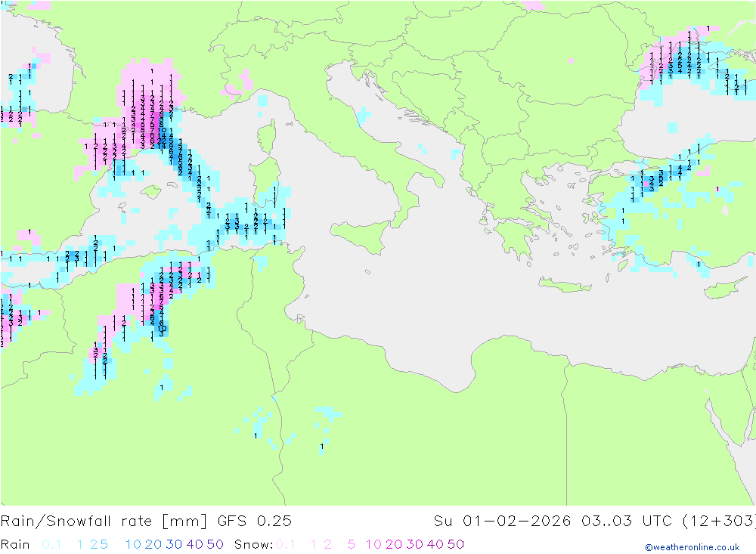Viewport: 756px width, 554px height.
Task: Click the island of Crete on the map
Action: (x=565, y=286)
